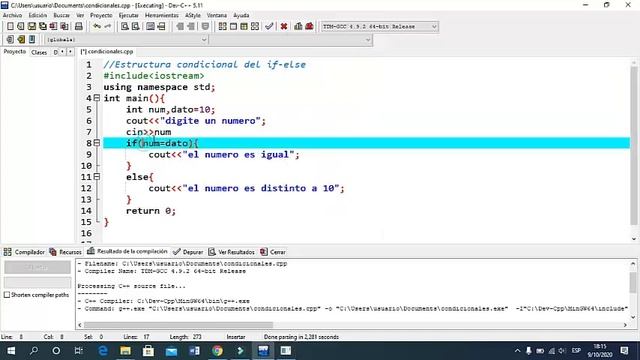
Task: Click the Profile analysis chart icon
Action: (x=298, y=27)
